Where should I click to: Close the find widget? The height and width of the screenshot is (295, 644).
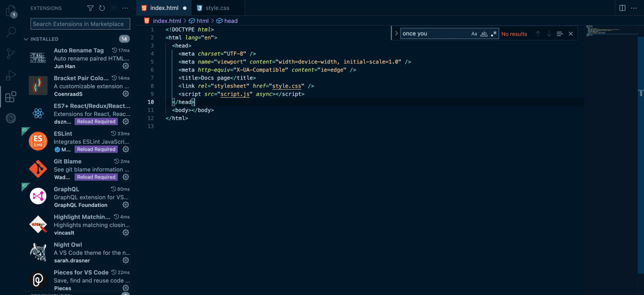click(571, 34)
